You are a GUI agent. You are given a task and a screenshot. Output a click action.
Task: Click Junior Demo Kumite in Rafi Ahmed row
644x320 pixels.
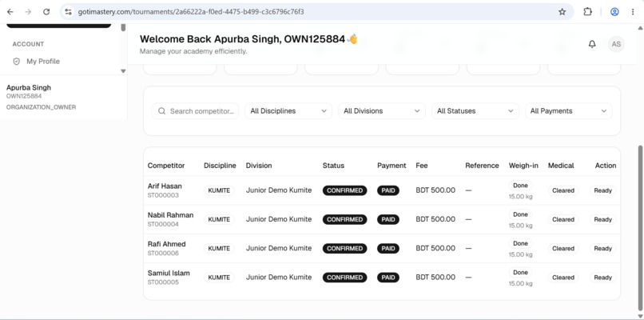point(279,248)
